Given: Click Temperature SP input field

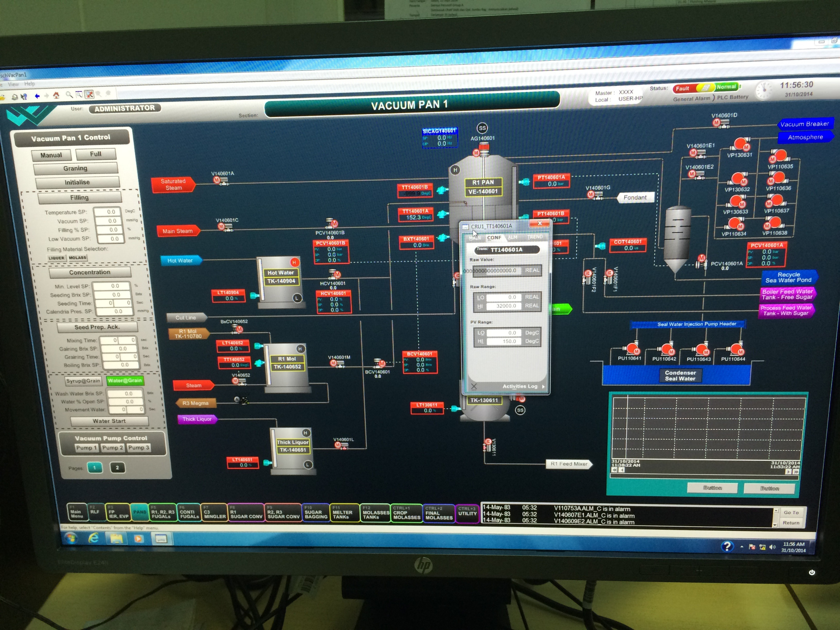Looking at the screenshot, I should click(x=108, y=212).
